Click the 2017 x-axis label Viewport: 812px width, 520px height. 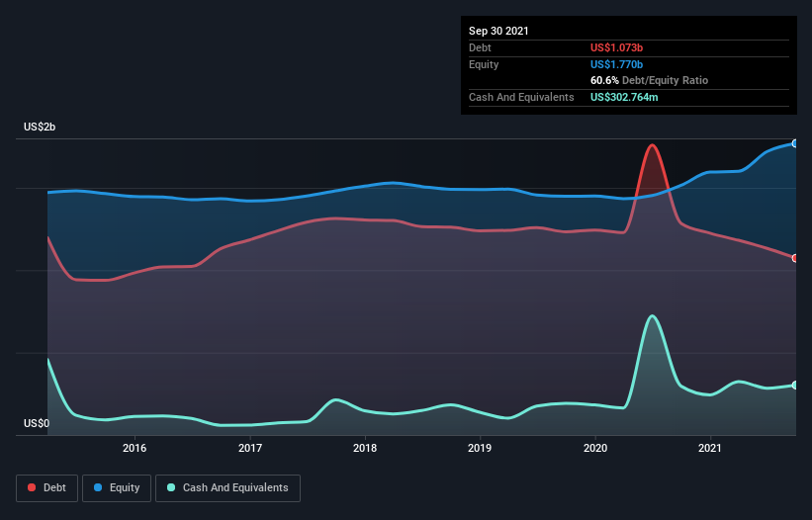tap(250, 448)
